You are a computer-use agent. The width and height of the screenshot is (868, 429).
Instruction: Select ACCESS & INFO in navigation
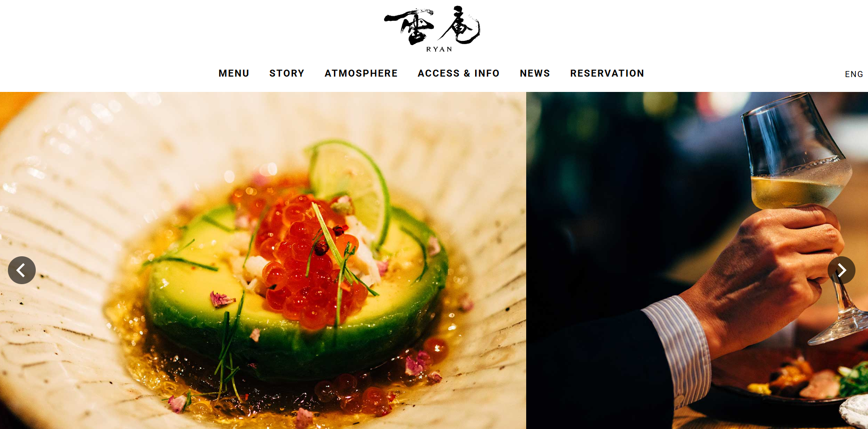(458, 73)
